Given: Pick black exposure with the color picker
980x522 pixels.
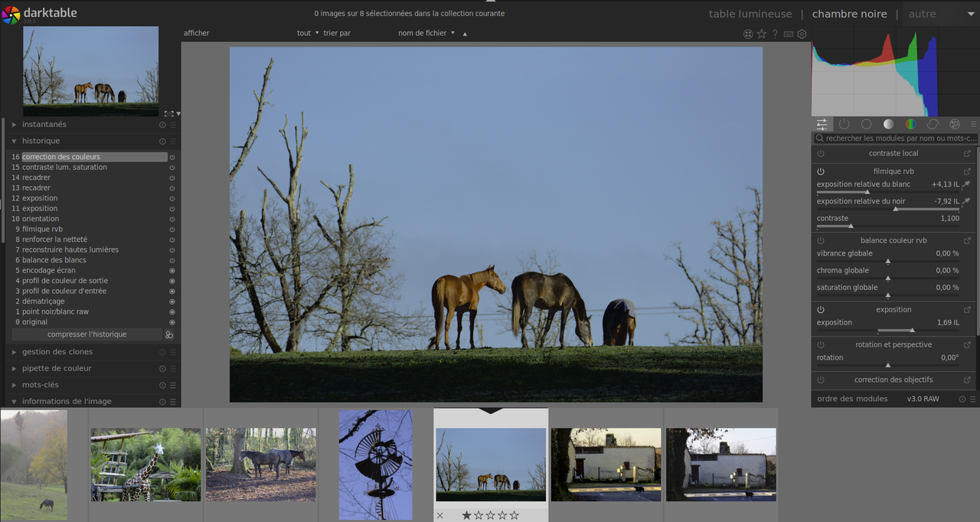Looking at the screenshot, I should (966, 201).
